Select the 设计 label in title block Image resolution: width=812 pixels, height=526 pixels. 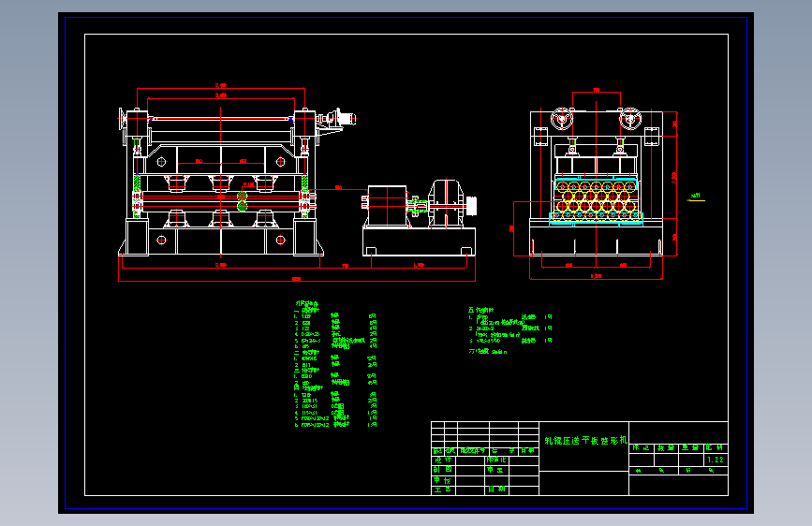click(443, 460)
